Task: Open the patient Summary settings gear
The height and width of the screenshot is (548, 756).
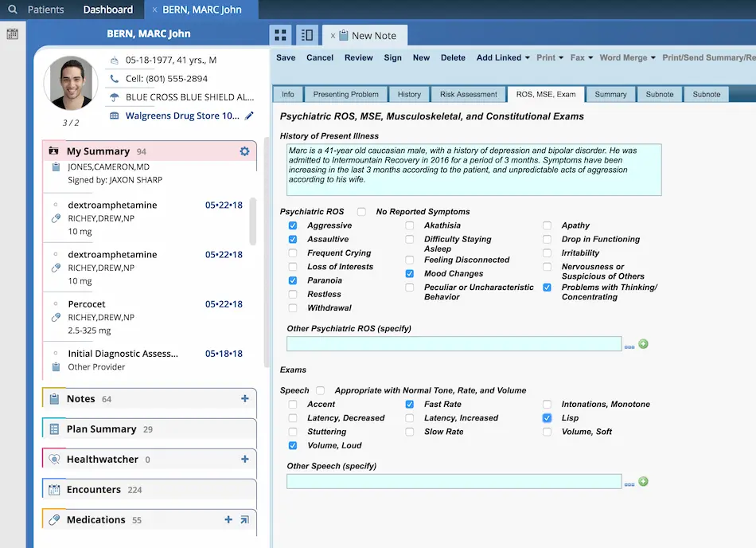Action: 244,151
